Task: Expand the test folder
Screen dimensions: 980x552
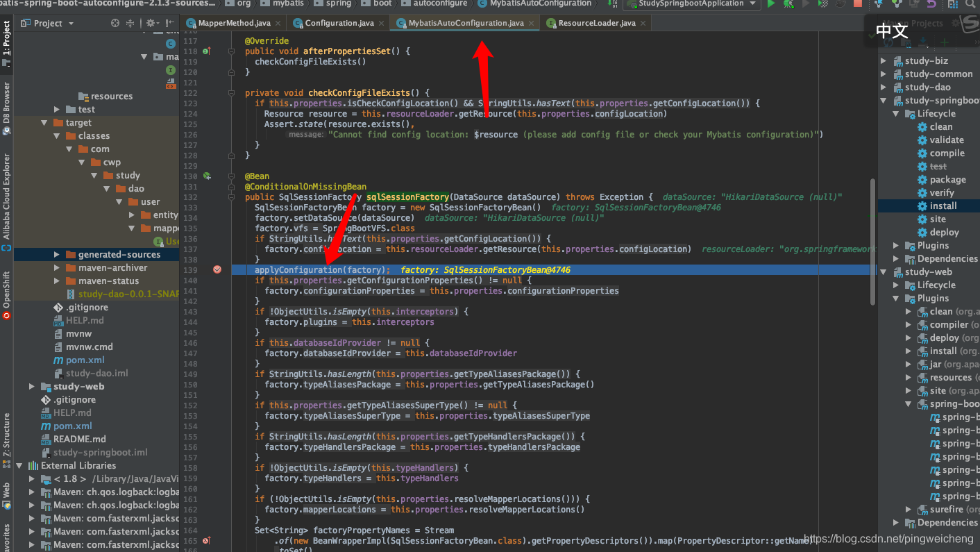Action: (57, 110)
